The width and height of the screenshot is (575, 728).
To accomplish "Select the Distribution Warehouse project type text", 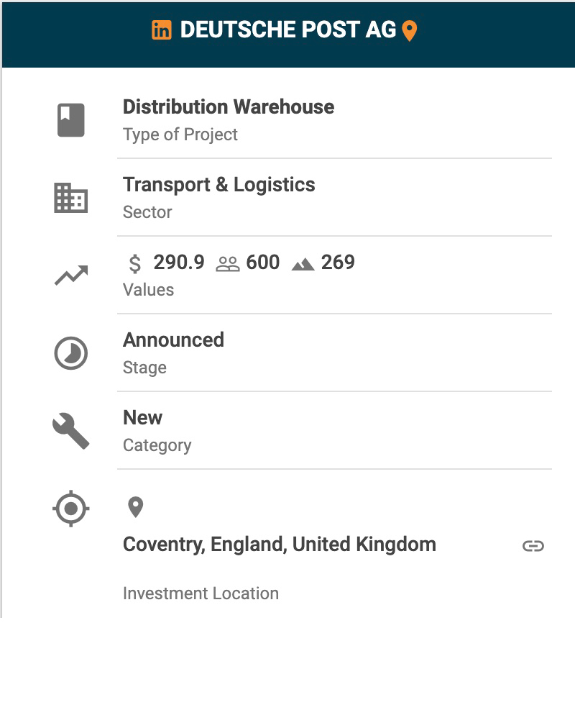I will tap(229, 107).
